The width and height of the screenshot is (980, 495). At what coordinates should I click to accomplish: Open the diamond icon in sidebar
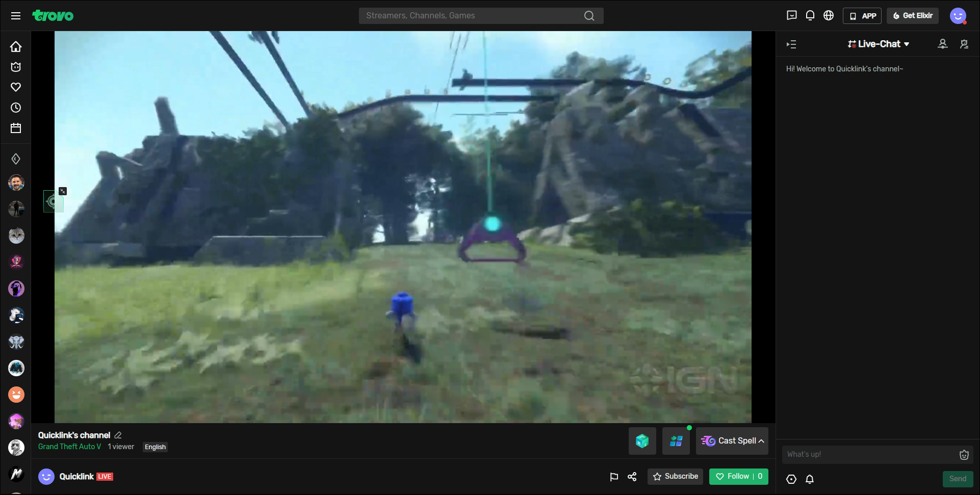[16, 159]
